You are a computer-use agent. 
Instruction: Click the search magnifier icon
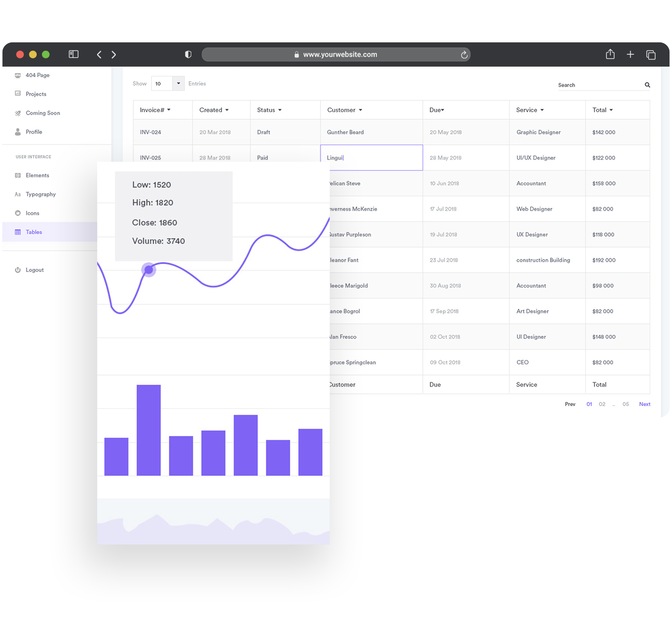pos(647,85)
